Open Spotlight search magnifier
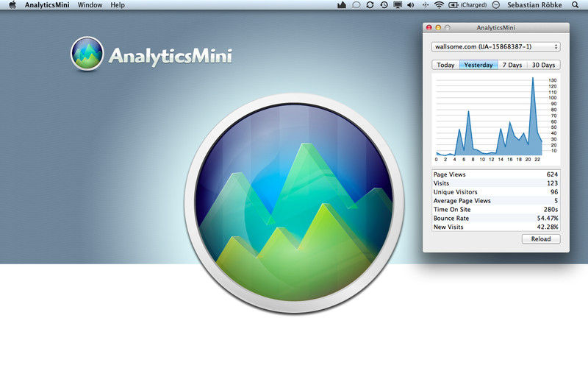Viewport: 588px width, 368px height. 575,5
